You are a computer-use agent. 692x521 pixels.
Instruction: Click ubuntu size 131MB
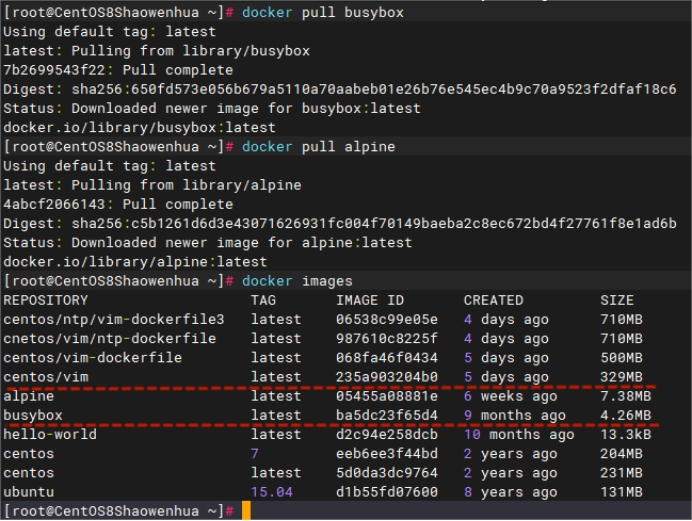[621, 492]
